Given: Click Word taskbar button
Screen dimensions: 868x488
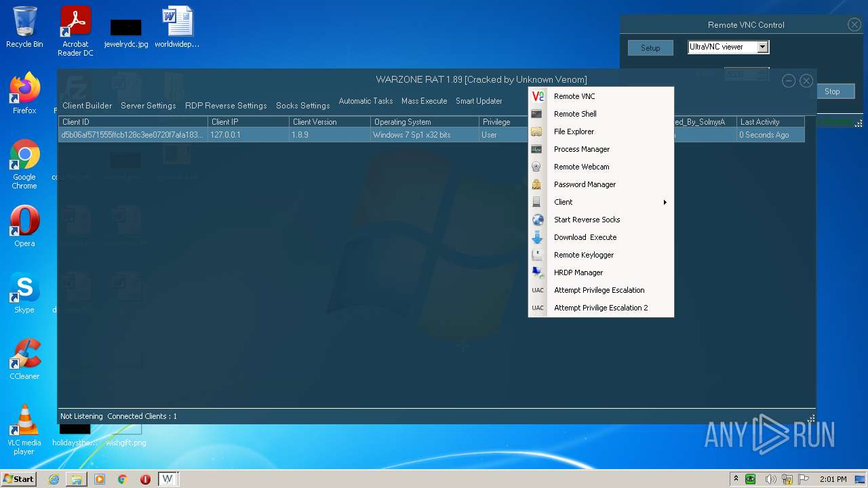Looking at the screenshot, I should point(168,479).
